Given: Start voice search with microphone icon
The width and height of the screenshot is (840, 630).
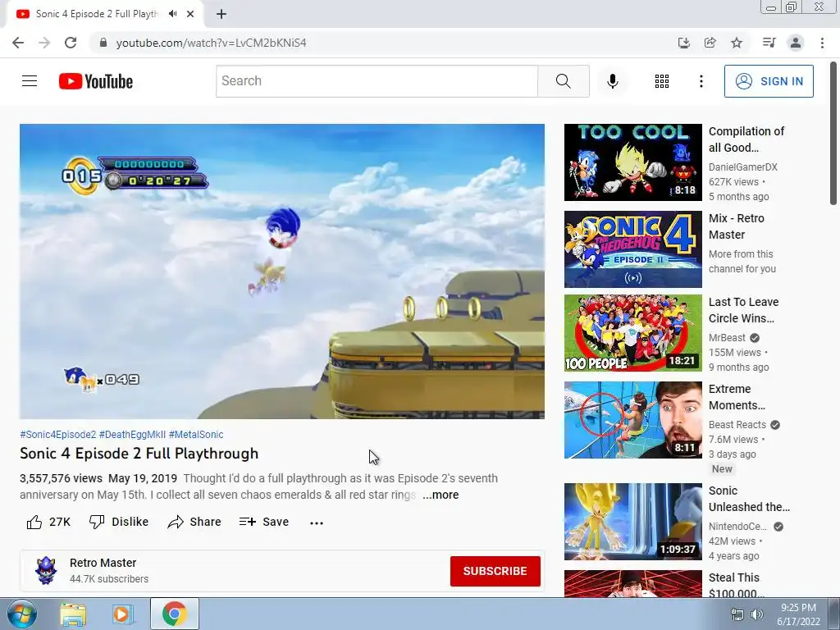Looking at the screenshot, I should coord(612,81).
